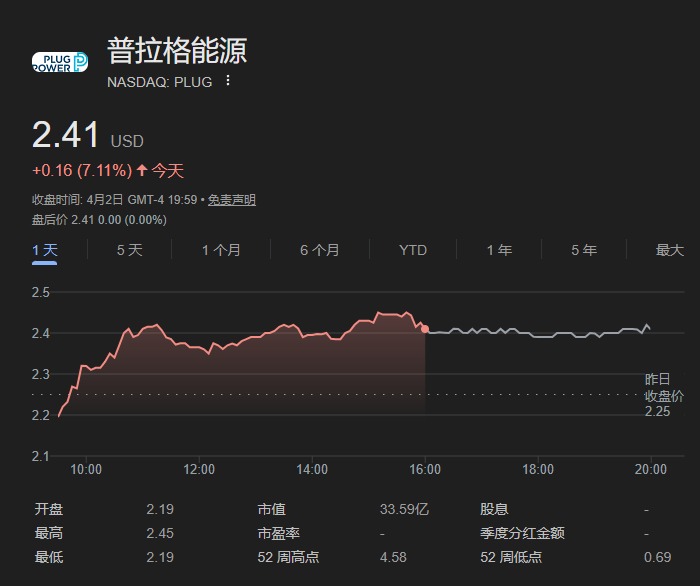Open the three-dot more options menu
Viewport: 700px width, 586px height.
click(x=228, y=81)
